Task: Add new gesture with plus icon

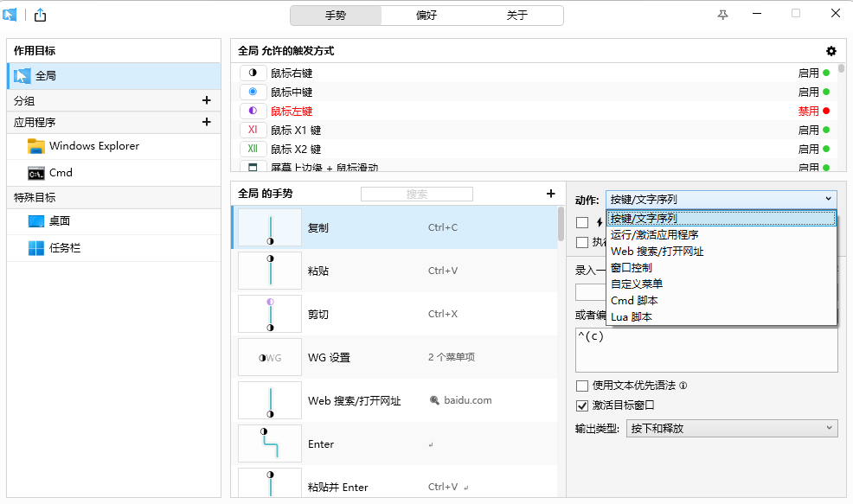Action: [x=550, y=194]
